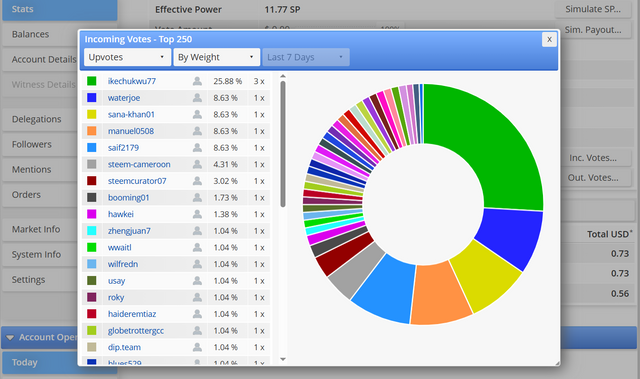Open the manuel0508 account link
This screenshot has height=379, width=640.
[x=131, y=131]
